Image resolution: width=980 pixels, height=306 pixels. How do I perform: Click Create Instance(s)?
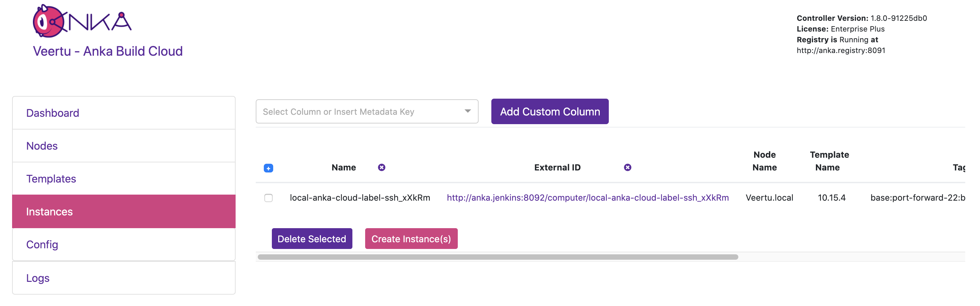[x=411, y=239]
